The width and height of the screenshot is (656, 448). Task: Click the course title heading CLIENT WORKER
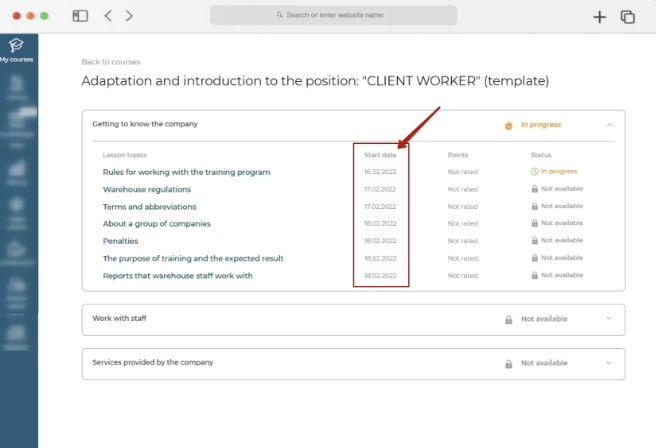coord(315,81)
